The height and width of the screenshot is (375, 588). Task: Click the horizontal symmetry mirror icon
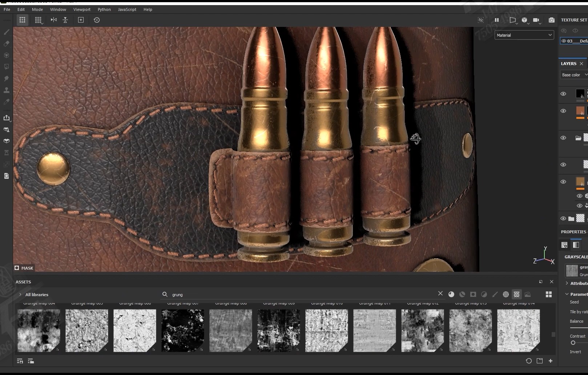coord(54,20)
